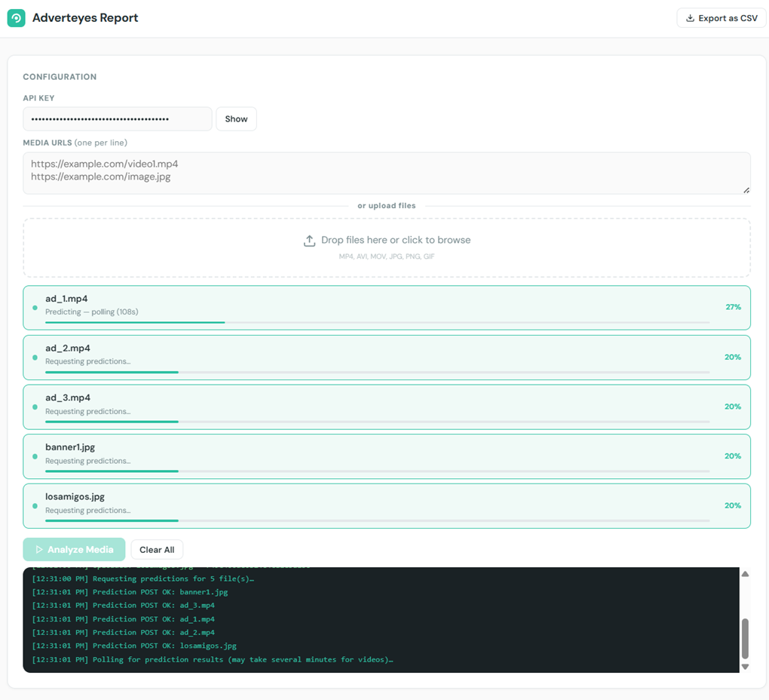Click the supported formats text MP4, AVI, MOV
769x700 pixels.
pyautogui.click(x=387, y=256)
